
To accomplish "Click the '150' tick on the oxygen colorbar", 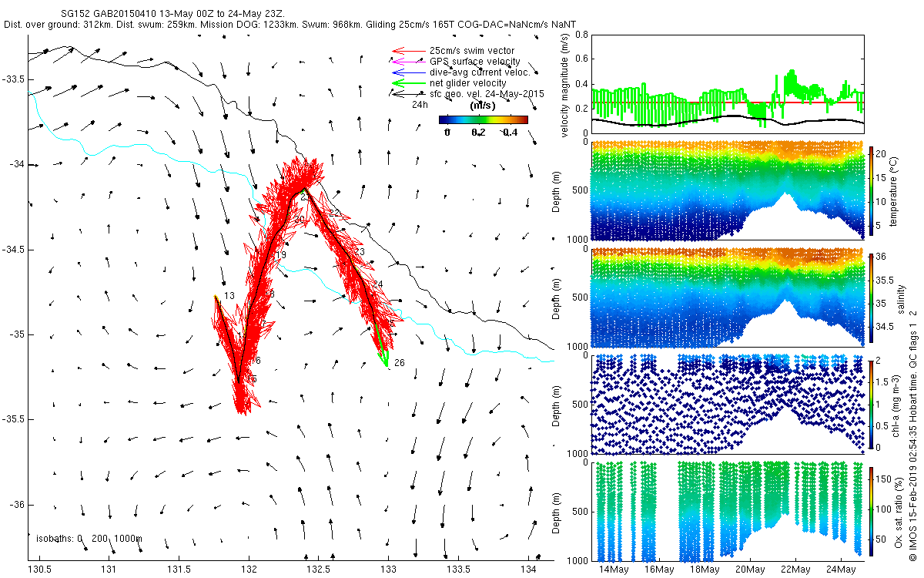I will (884, 480).
